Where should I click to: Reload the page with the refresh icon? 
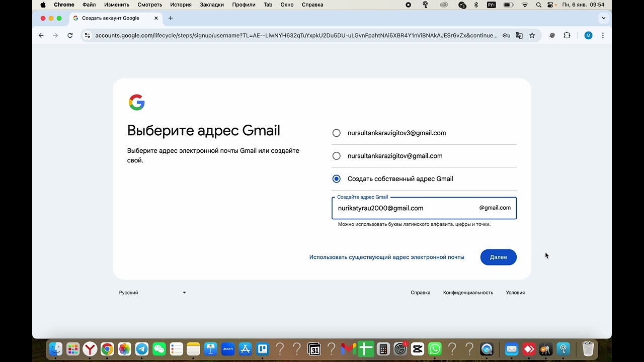click(x=70, y=36)
